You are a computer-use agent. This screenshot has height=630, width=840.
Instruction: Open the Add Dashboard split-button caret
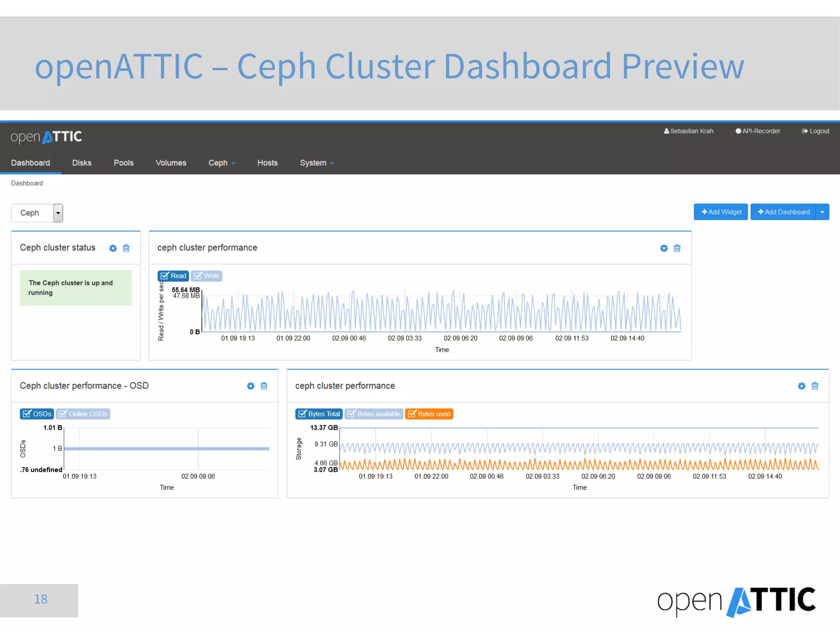pyautogui.click(x=822, y=212)
